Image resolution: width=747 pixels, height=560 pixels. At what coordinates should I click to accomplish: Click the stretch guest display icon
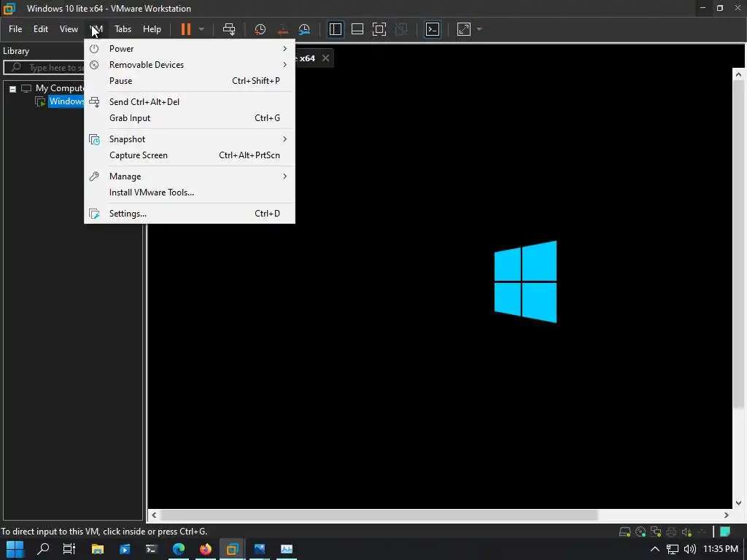tap(463, 29)
